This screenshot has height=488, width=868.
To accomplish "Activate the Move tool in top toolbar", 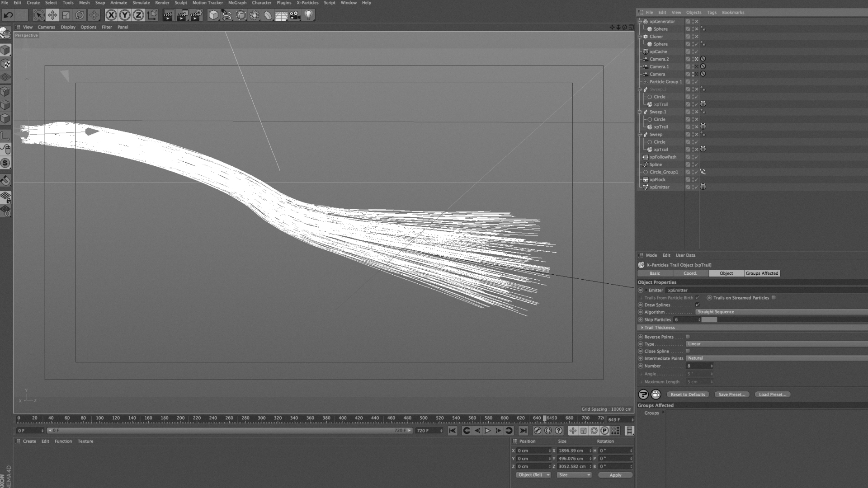I will coord(52,15).
